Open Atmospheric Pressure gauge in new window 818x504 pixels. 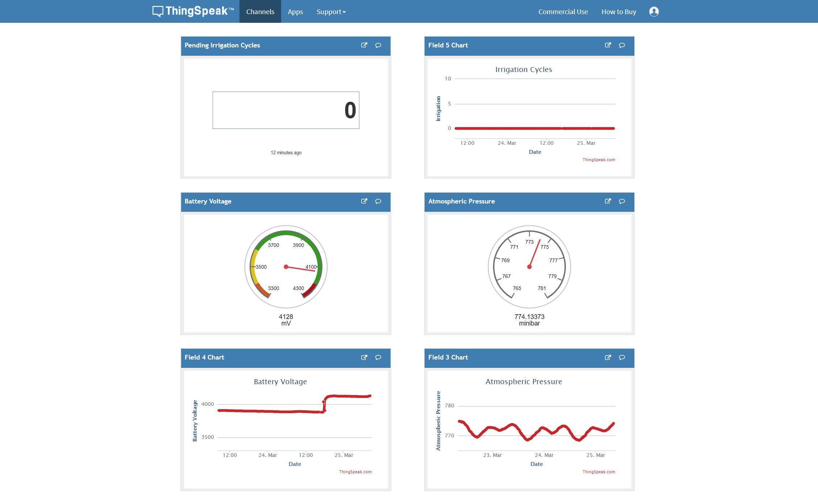[608, 201]
